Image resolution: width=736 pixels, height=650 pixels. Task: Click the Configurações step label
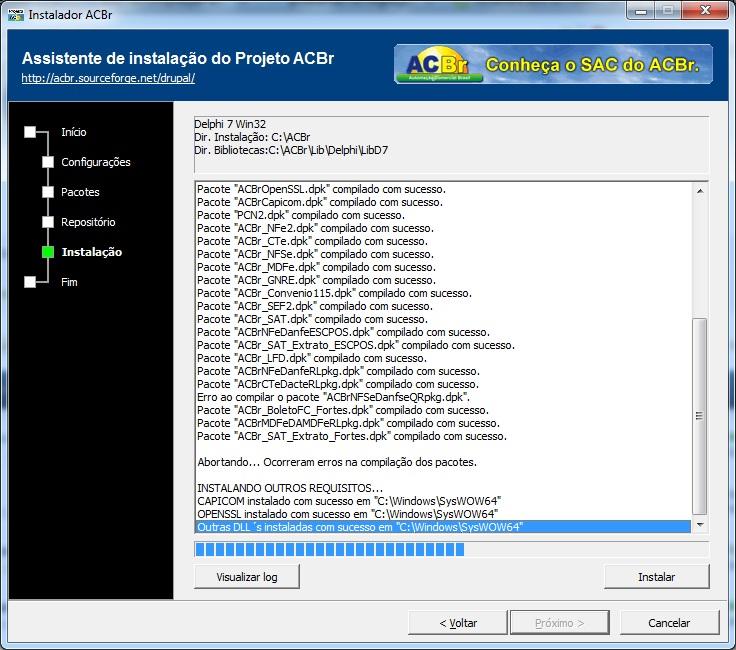click(96, 162)
